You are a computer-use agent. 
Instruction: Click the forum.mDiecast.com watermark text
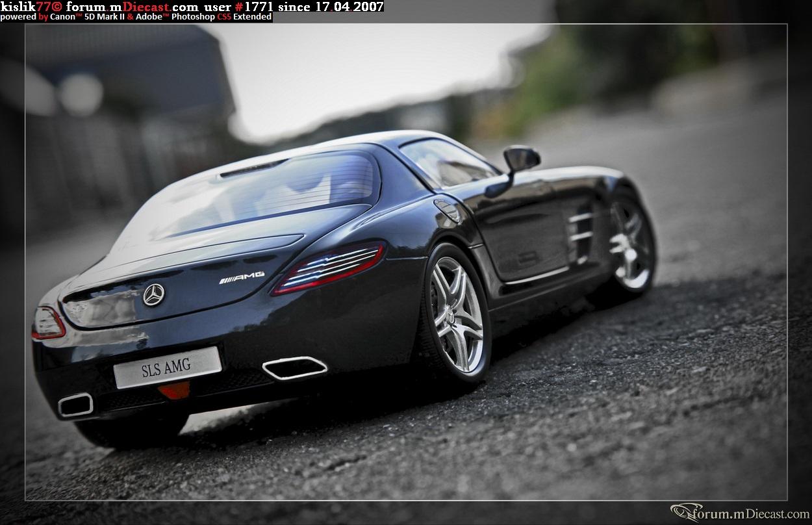pyautogui.click(x=741, y=513)
